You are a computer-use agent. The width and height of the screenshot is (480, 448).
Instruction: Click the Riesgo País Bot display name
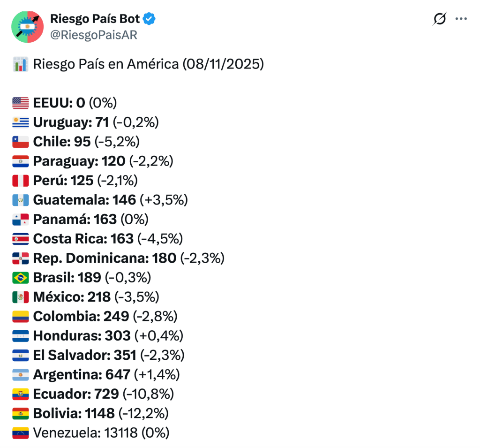point(95,19)
